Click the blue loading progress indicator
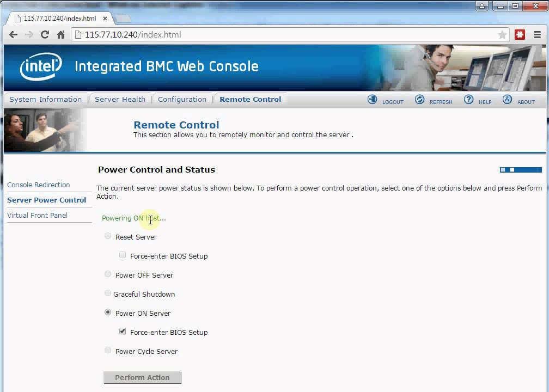The image size is (549, 392). (521, 170)
